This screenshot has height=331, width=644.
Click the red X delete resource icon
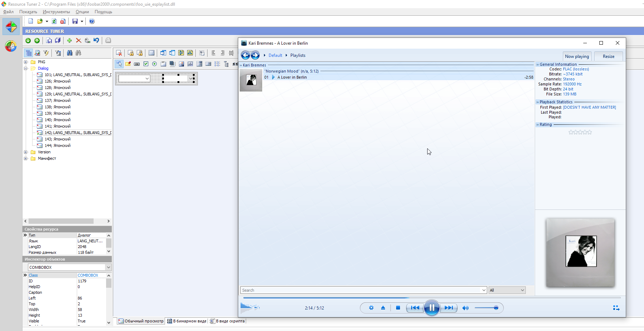[79, 41]
